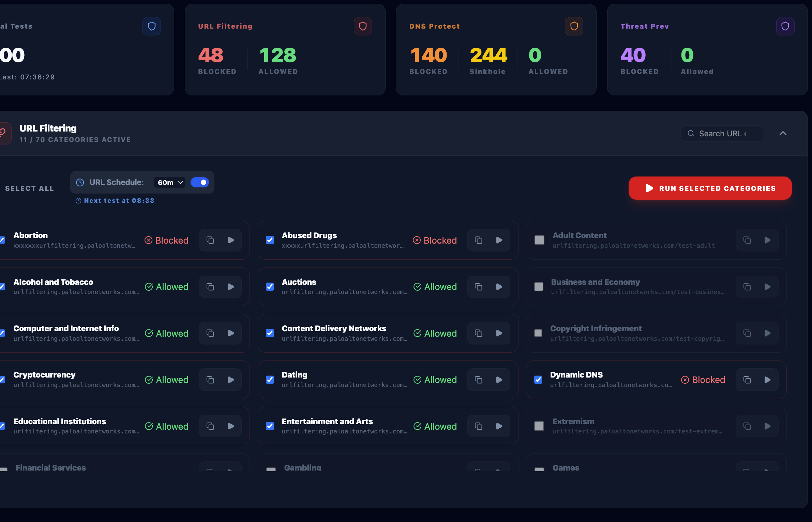Copy the Dating test URL

tap(479, 380)
